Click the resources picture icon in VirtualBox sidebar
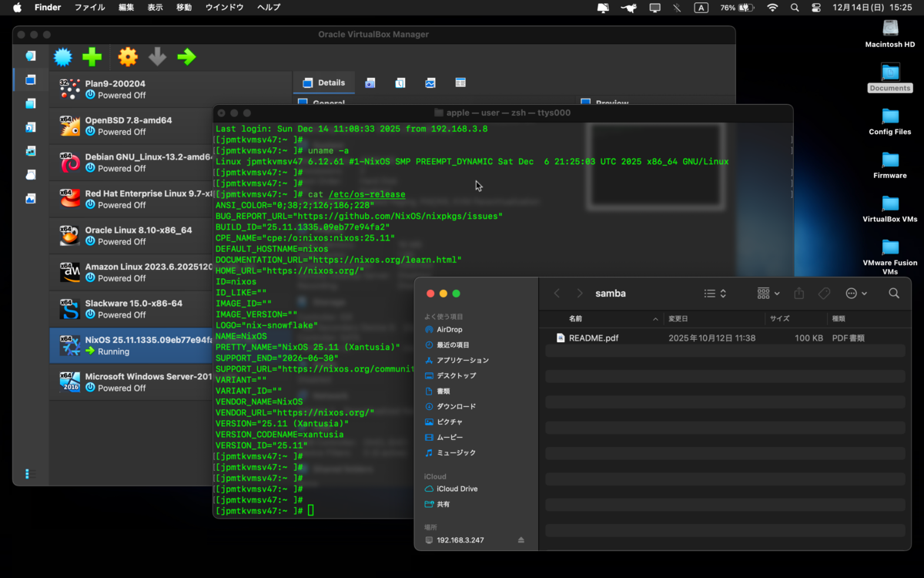The image size is (924, 578). pyautogui.click(x=31, y=198)
